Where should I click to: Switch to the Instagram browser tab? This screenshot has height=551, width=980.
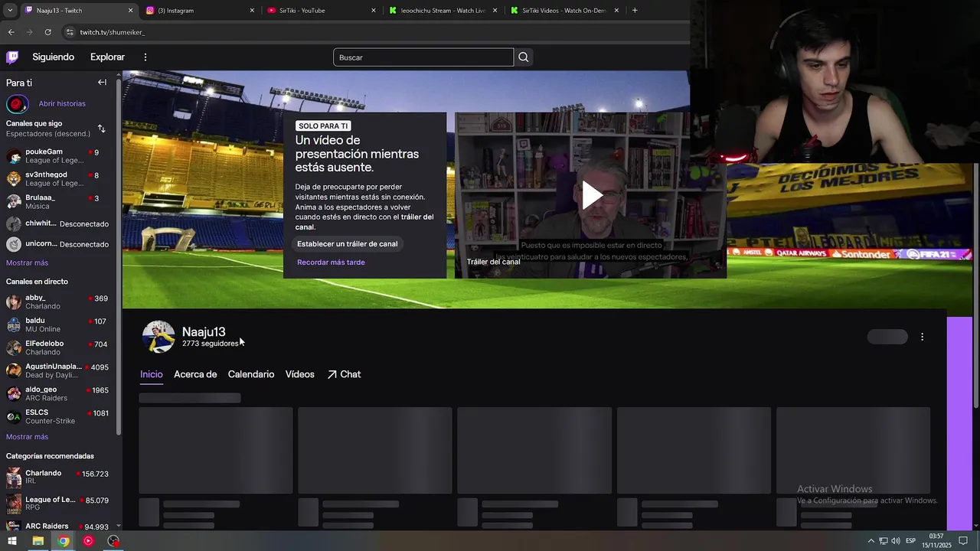199,10
